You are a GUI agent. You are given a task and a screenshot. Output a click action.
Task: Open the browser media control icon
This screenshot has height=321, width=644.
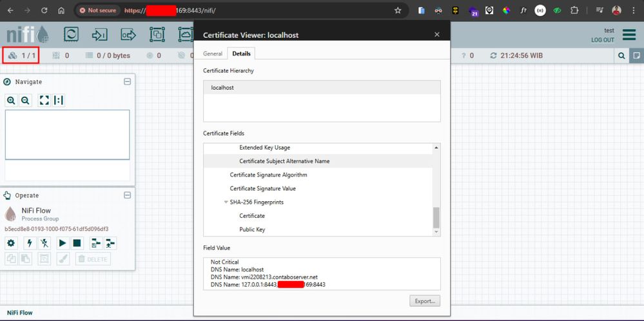pyautogui.click(x=600, y=11)
